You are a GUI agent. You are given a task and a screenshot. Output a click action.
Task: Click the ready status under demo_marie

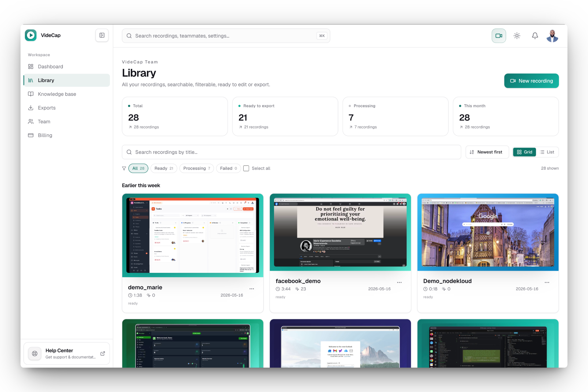click(133, 303)
